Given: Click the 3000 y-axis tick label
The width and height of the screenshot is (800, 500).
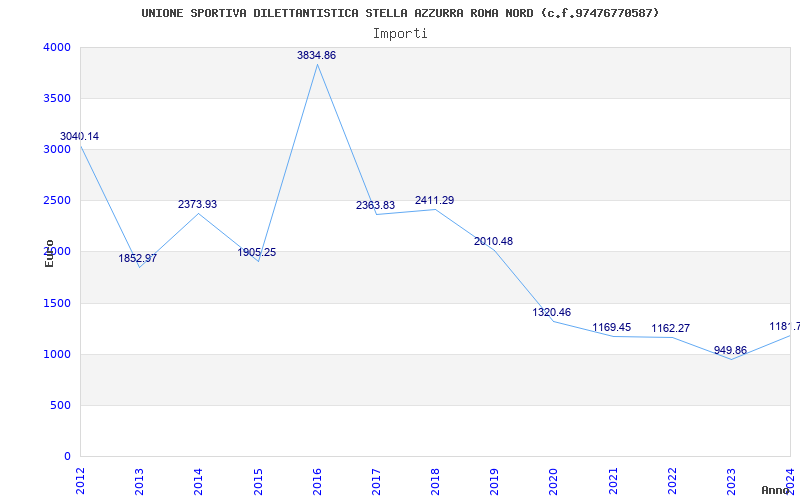Looking at the screenshot, I should point(56,149).
